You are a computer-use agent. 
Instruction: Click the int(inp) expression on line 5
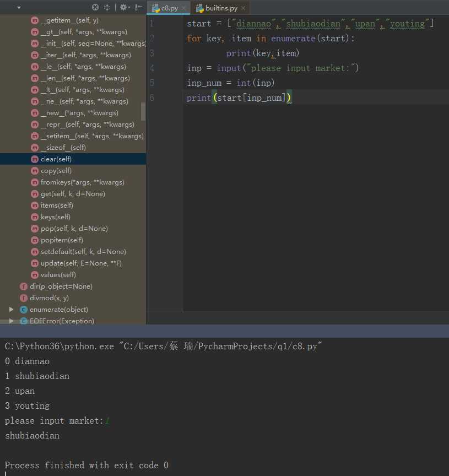(x=255, y=83)
